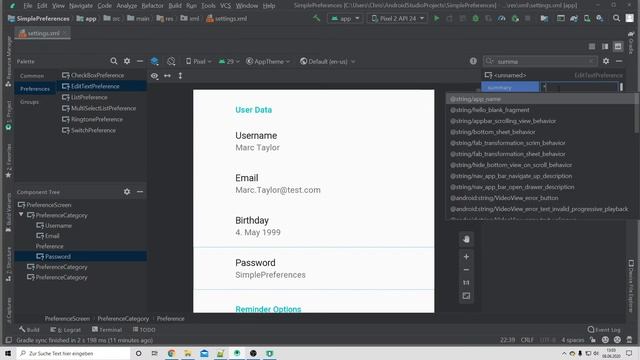Switch to Code view mode
The height and width of the screenshot is (360, 640).
click(x=592, y=47)
